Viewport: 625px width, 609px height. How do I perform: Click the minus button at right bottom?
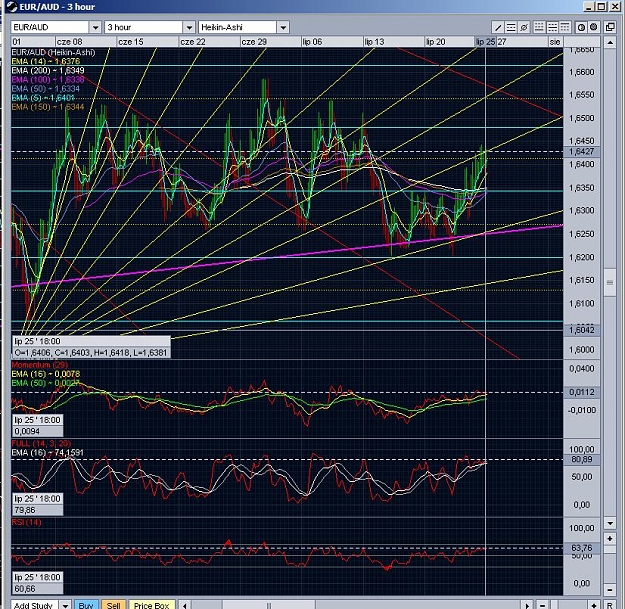(x=610, y=589)
